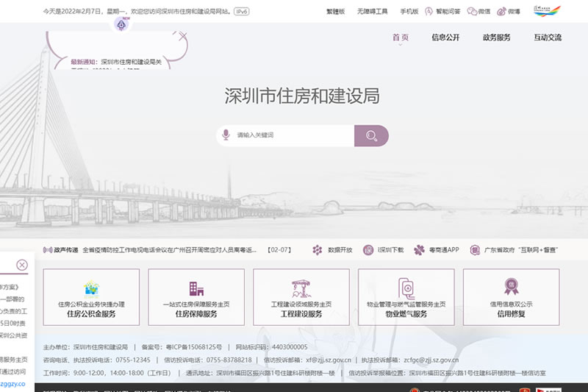Screen dimensions: 588x392
Task: Open the 微博 Weibo icon link
Action: pos(508,12)
